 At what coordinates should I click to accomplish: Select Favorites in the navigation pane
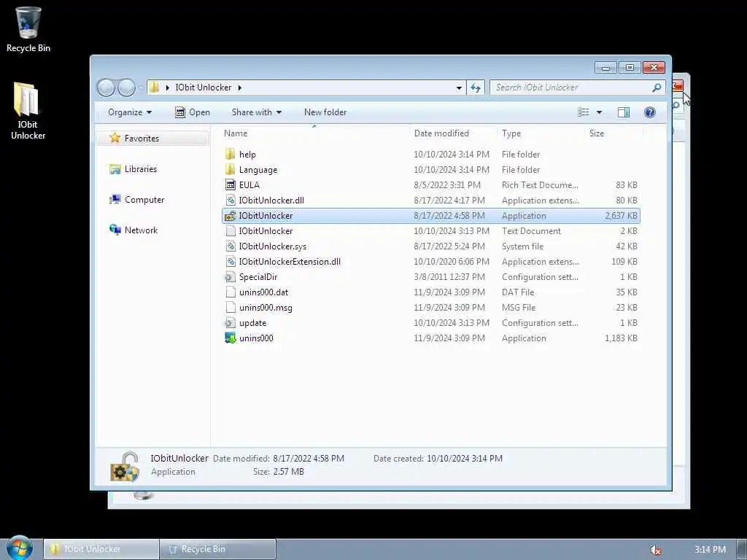tap(142, 138)
